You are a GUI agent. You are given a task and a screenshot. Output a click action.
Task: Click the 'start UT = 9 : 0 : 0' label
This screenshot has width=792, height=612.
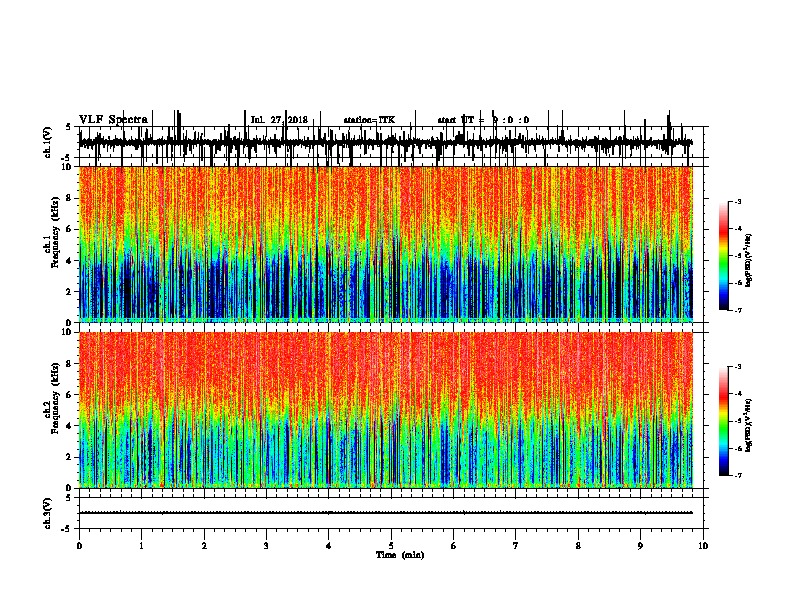(x=483, y=120)
